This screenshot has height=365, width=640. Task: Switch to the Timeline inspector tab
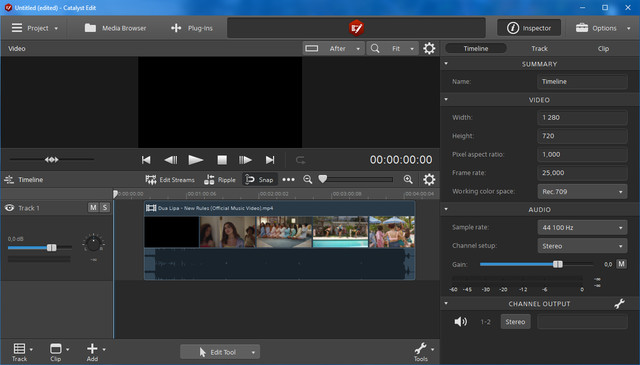tap(476, 49)
